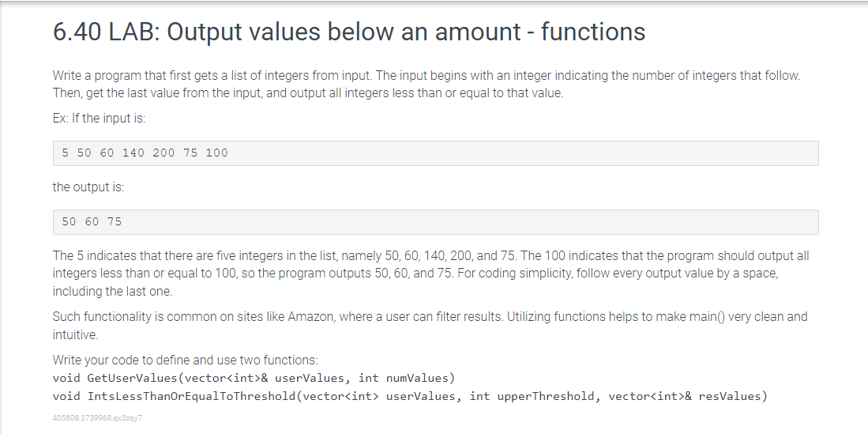The width and height of the screenshot is (868, 434).
Task: Click the 'Ex: If the input is:' label
Action: [99, 119]
